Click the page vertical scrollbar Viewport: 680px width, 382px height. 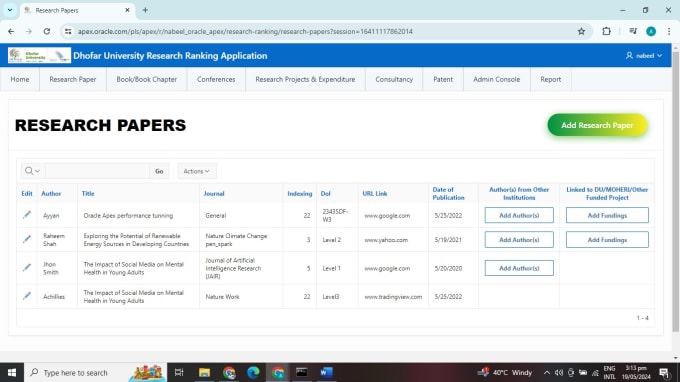point(676,191)
